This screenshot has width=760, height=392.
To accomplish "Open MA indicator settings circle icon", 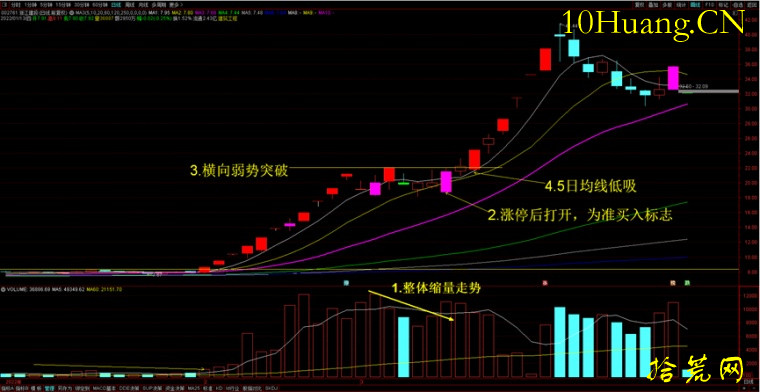I will 71,12.
